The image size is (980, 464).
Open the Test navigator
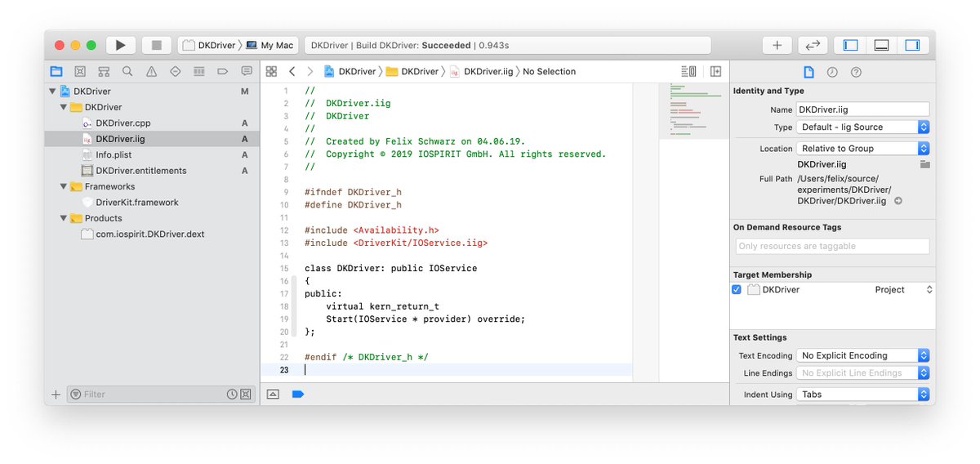click(x=175, y=72)
